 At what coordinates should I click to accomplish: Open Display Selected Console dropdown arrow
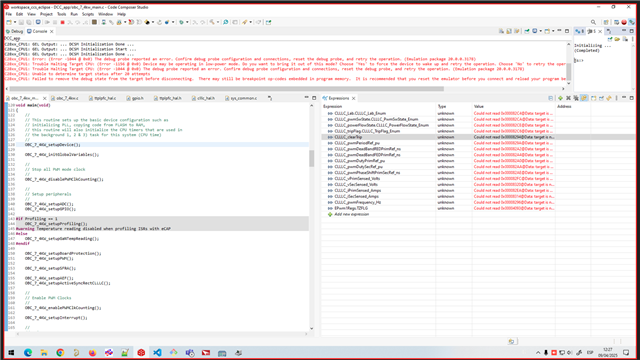click(x=541, y=31)
